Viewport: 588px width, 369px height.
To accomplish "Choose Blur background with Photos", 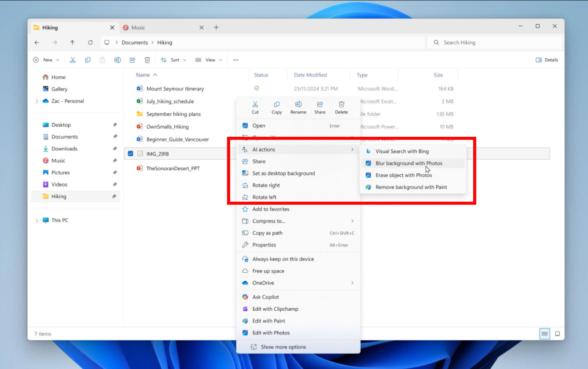I will tap(409, 163).
